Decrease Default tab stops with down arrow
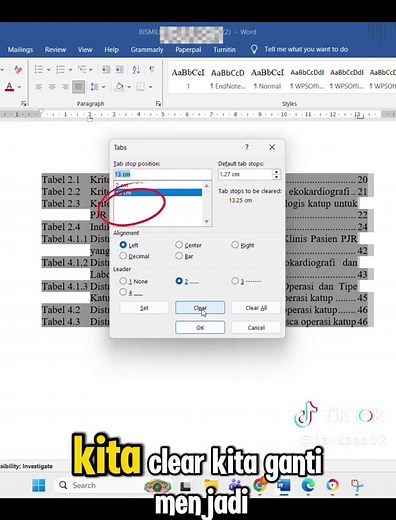396x520 pixels. coord(276,177)
